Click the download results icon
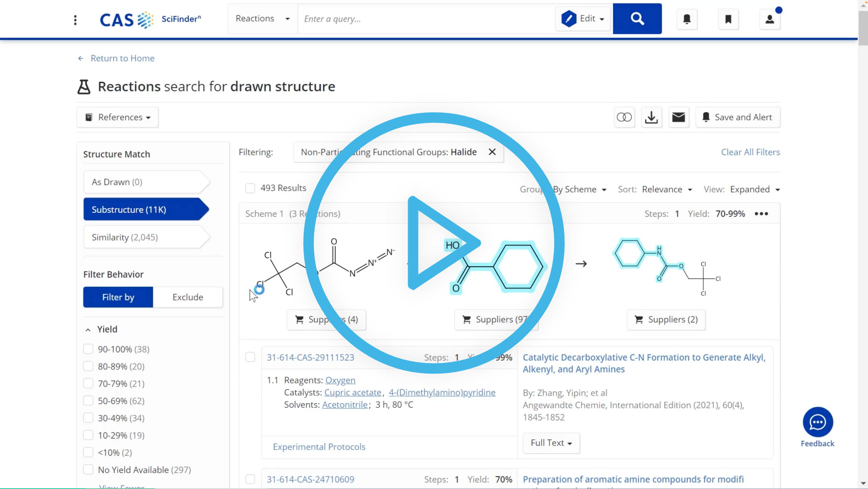Viewport: 868px width, 489px height. pyautogui.click(x=652, y=117)
